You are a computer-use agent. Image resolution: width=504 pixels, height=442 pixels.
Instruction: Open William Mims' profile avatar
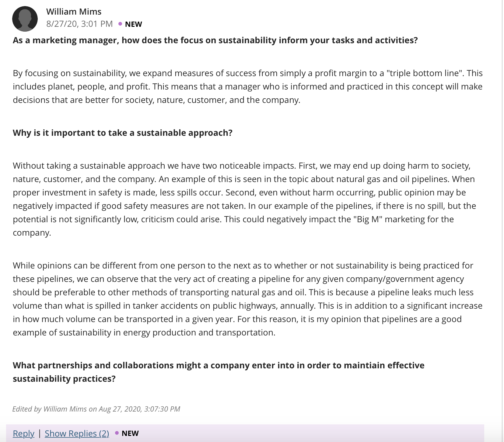(25, 19)
